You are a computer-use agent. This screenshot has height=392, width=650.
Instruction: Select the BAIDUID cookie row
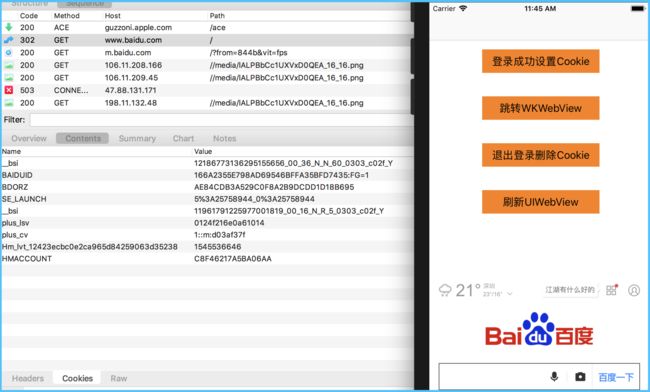click(206, 175)
